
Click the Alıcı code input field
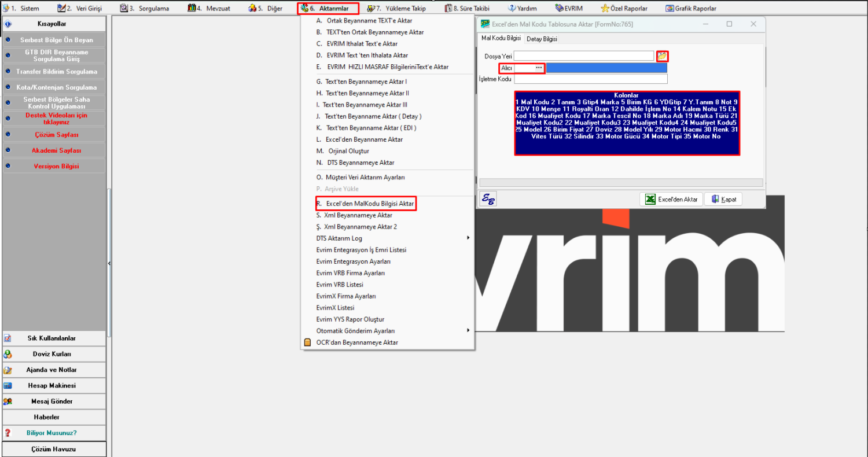pos(524,68)
